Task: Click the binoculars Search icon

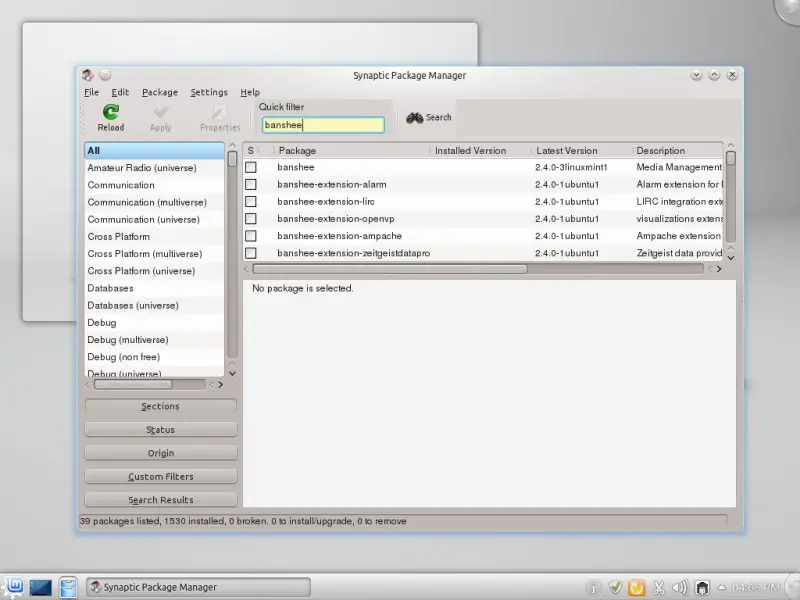Action: point(414,118)
